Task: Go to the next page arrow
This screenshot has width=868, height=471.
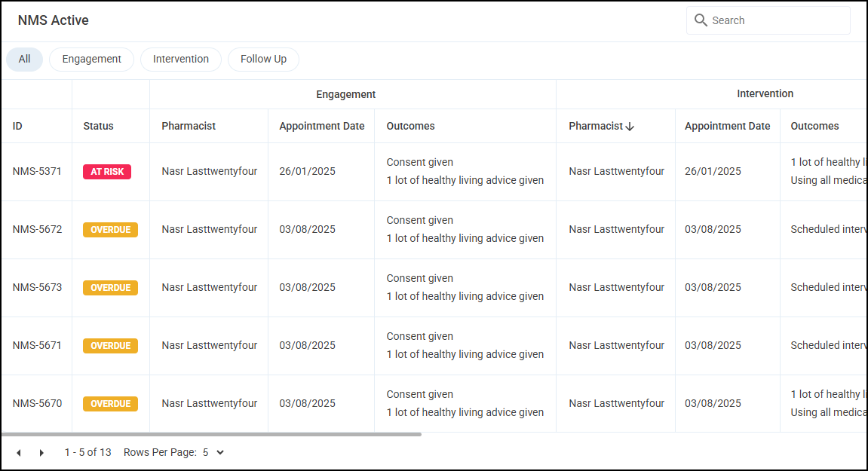Action: pyautogui.click(x=41, y=453)
